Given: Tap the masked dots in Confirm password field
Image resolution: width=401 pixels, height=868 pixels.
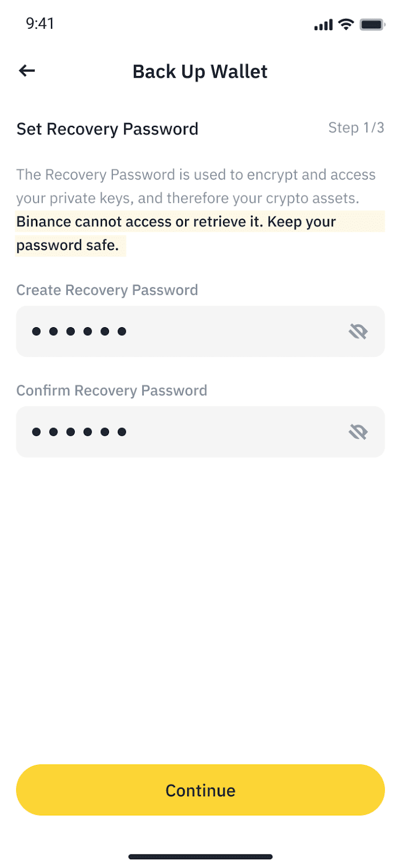Looking at the screenshot, I should point(79,432).
